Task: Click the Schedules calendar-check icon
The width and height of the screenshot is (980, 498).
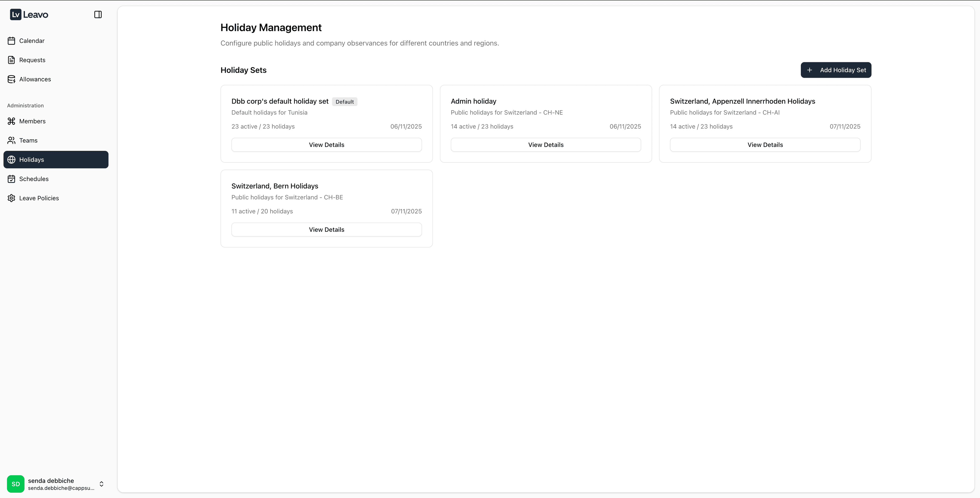Action: 11,179
